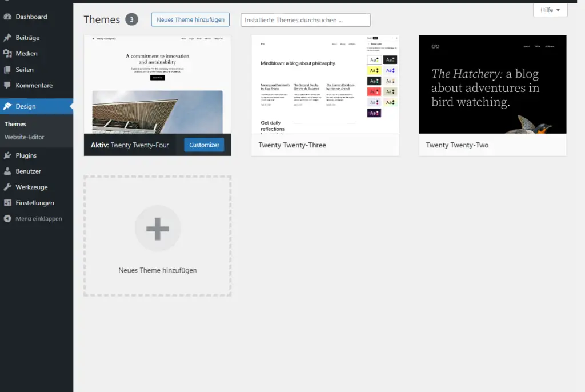Select the Themes submenu entry

coord(15,124)
